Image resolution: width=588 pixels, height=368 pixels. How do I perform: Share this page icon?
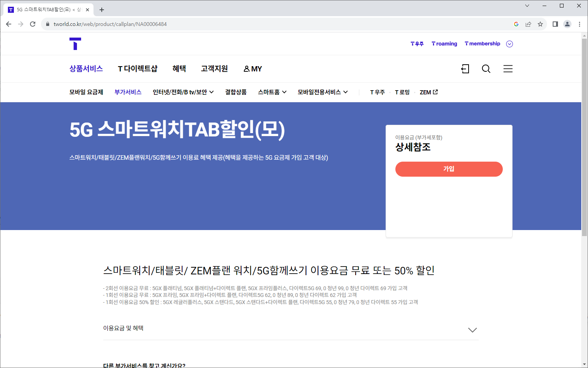click(528, 24)
